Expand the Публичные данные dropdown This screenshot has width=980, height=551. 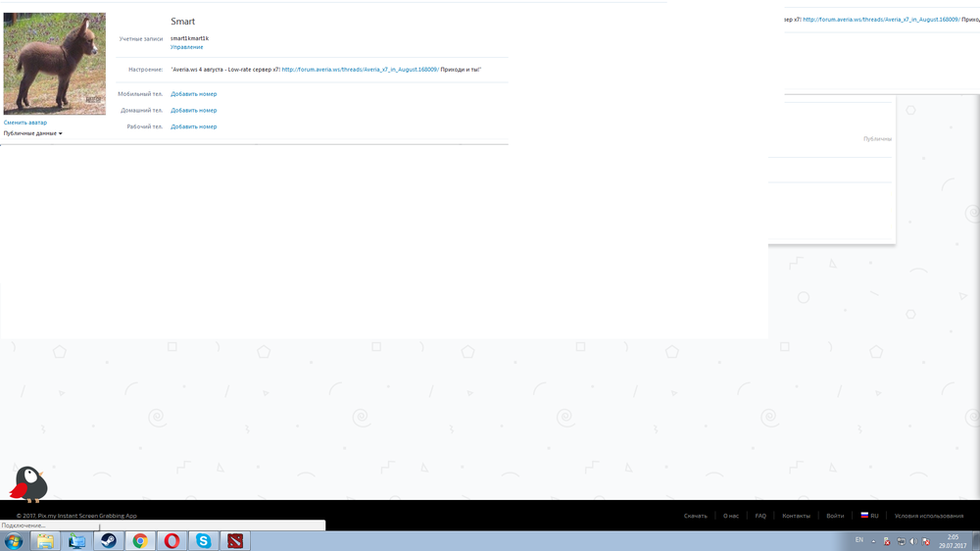coord(32,133)
